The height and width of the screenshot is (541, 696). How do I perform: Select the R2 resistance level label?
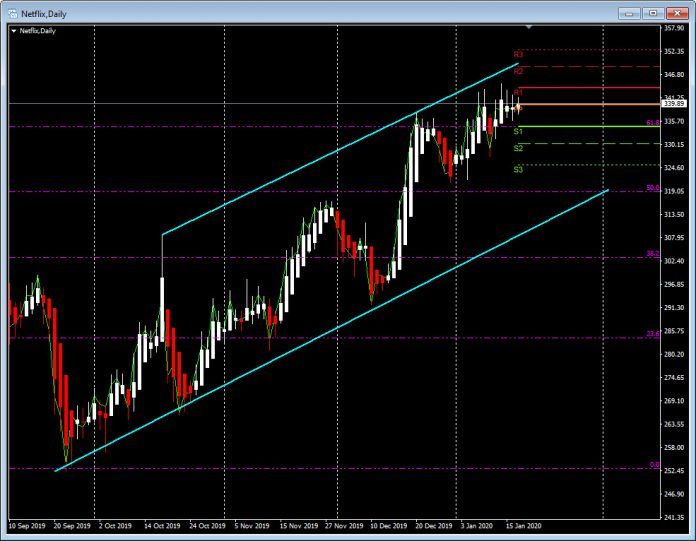click(518, 72)
